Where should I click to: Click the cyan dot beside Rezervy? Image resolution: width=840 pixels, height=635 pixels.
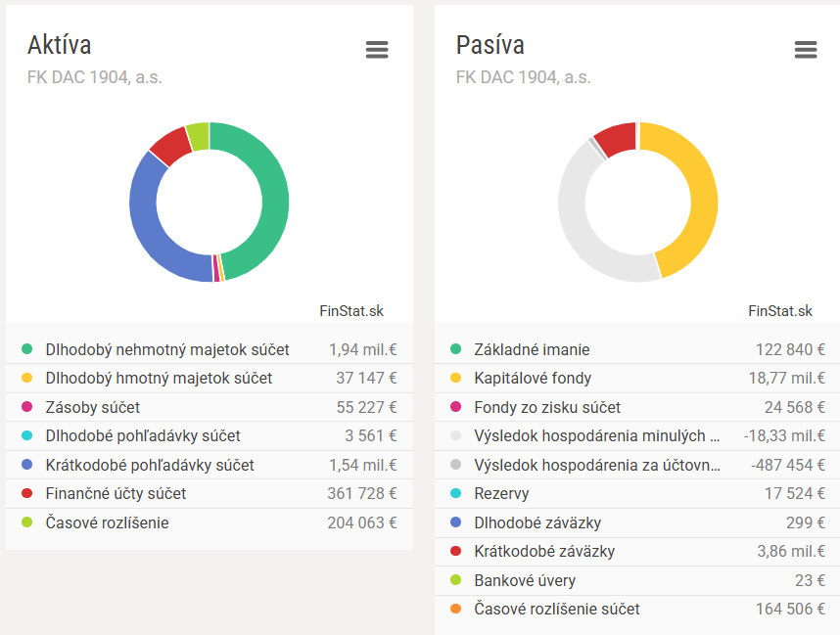[456, 493]
